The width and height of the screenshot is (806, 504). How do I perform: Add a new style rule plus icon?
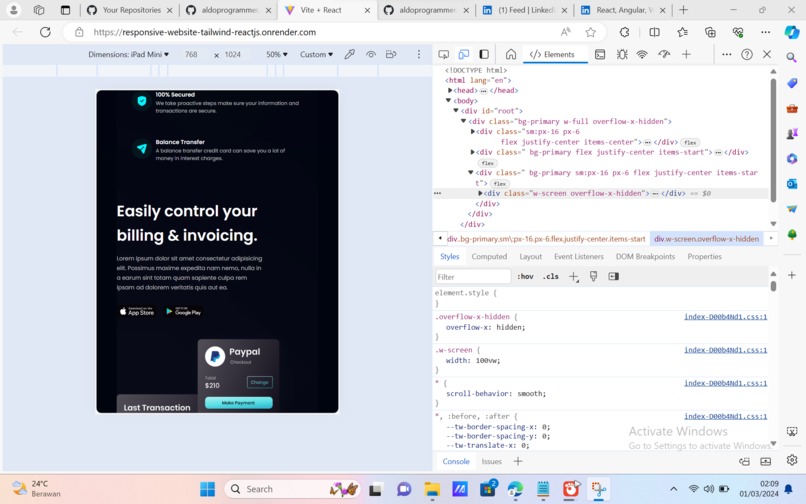574,277
